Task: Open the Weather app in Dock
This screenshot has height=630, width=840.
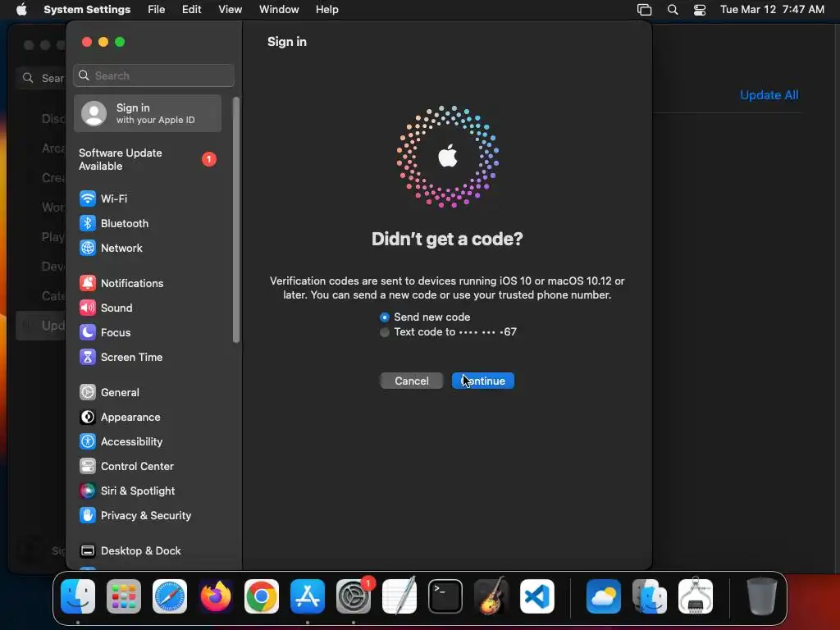Action: tap(604, 596)
